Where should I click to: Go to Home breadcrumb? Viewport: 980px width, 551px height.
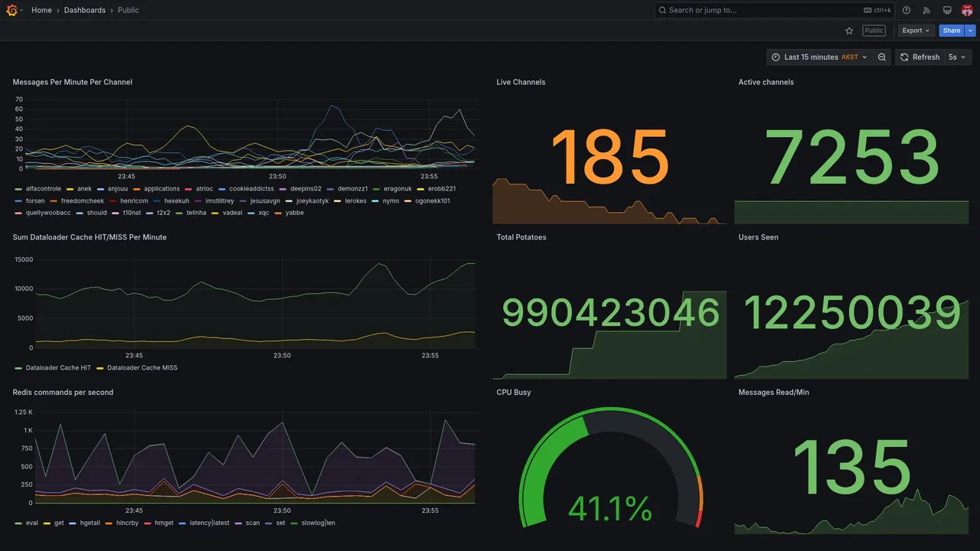pyautogui.click(x=41, y=10)
